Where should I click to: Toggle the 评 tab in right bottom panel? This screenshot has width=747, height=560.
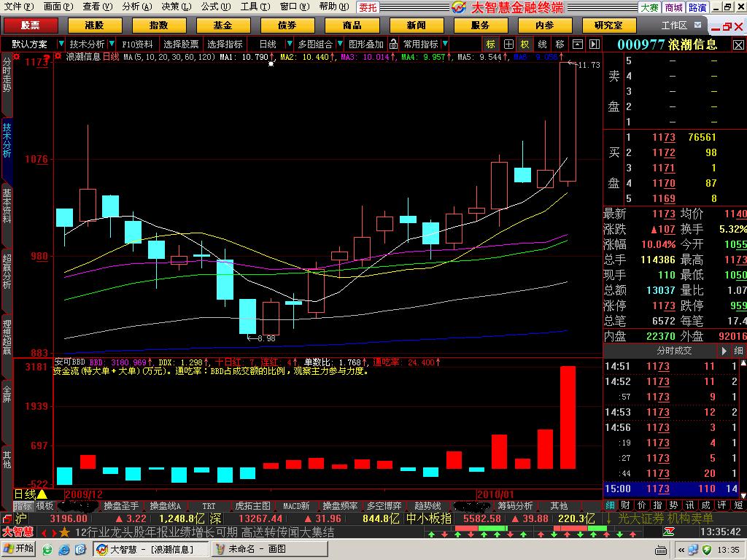(721, 505)
